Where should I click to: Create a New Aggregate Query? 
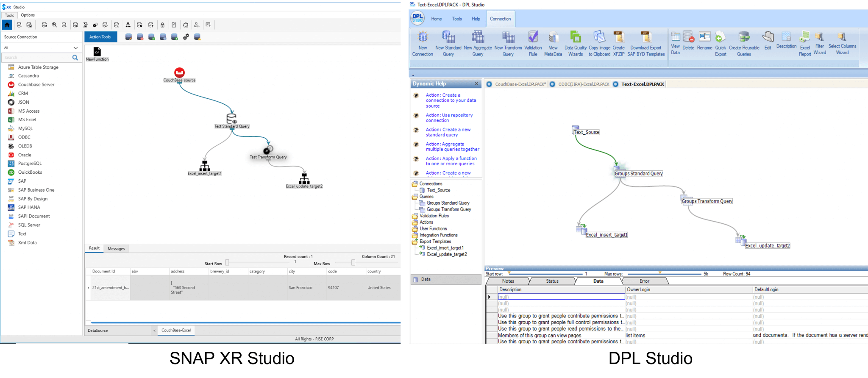[x=478, y=44]
